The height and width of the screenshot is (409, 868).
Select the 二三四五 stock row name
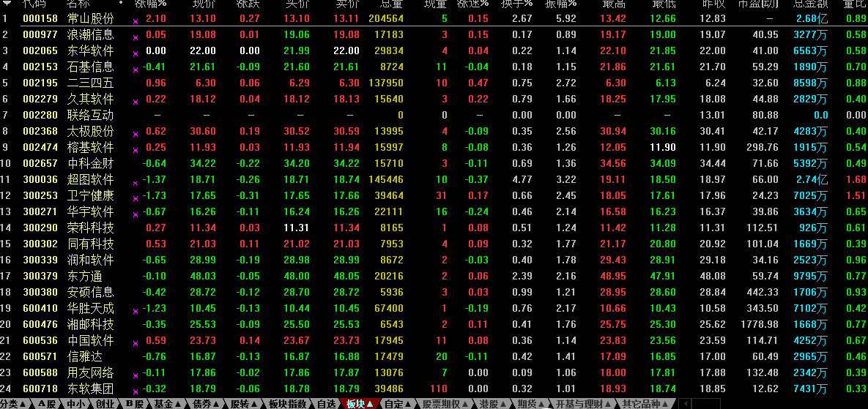(90, 83)
